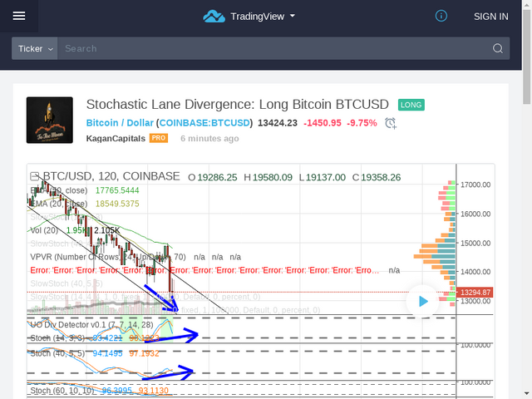532x399 pixels.
Task: Open KaganCapitals author profile
Action: [116, 139]
